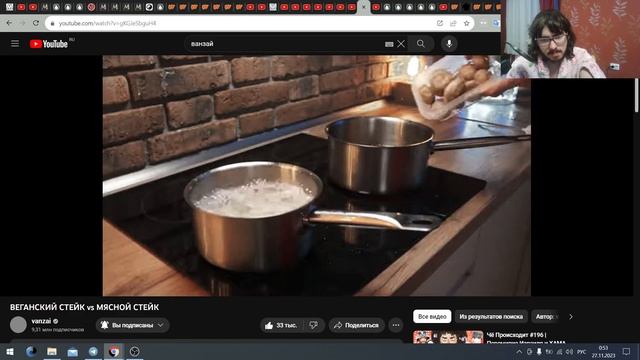The image size is (640, 360).
Task: Select the Все видео filter chip
Action: pos(432,316)
